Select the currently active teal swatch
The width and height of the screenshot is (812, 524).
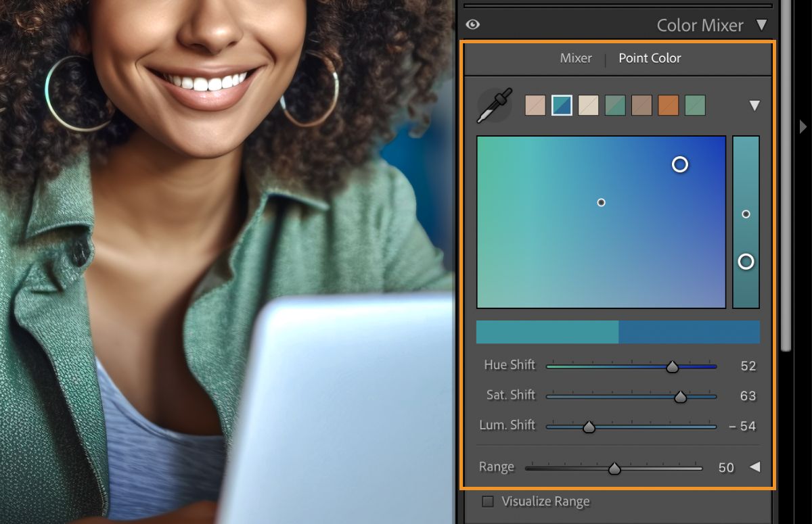tap(561, 105)
